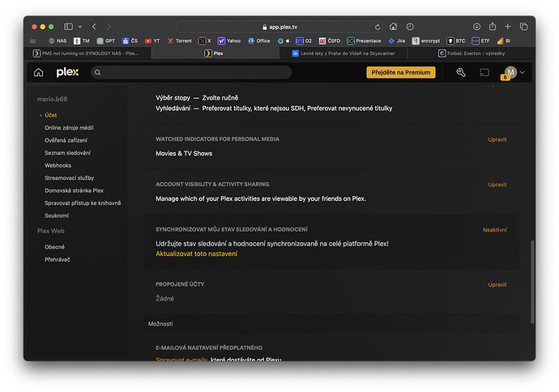Open the YT bookmark
This screenshot has height=392, width=559.
point(152,41)
